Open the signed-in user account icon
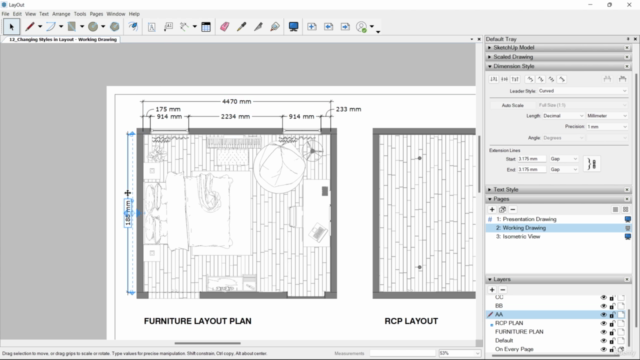The width and height of the screenshot is (640, 360). [362, 27]
